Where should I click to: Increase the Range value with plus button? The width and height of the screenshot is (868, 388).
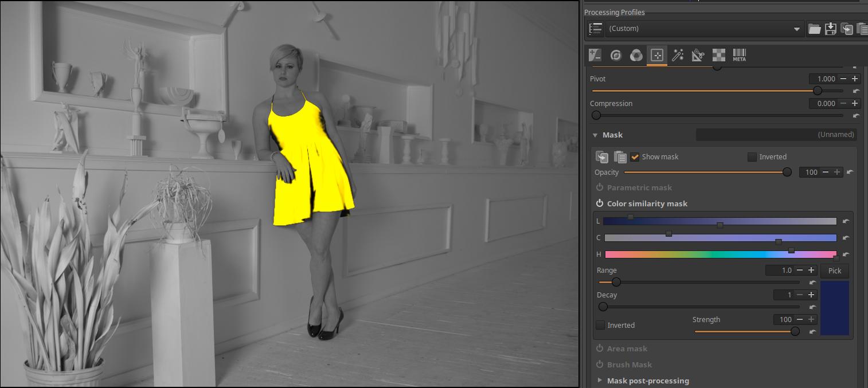[x=811, y=271]
